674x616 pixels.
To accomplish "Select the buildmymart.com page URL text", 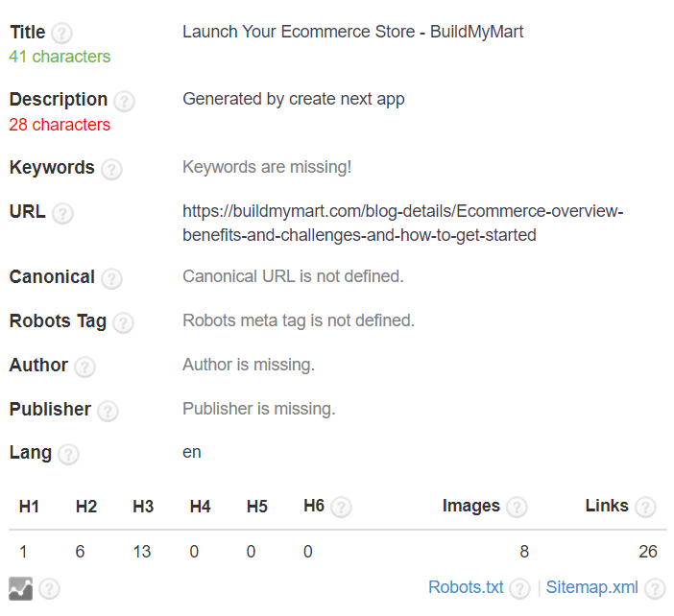I will pyautogui.click(x=402, y=224).
